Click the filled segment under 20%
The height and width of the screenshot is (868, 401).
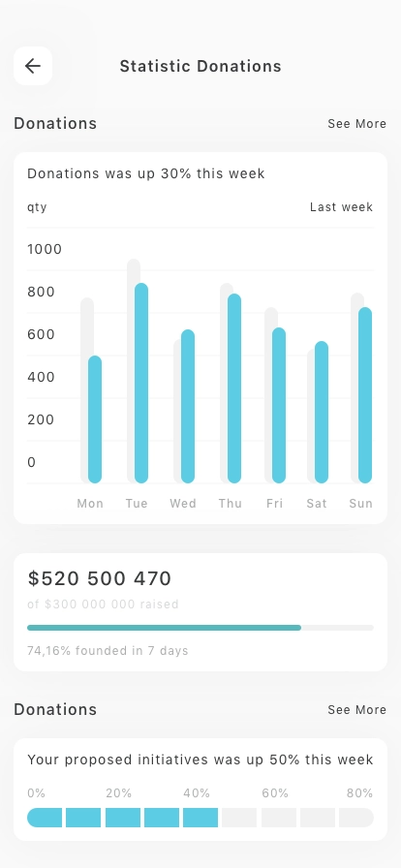pyautogui.click(x=122, y=818)
